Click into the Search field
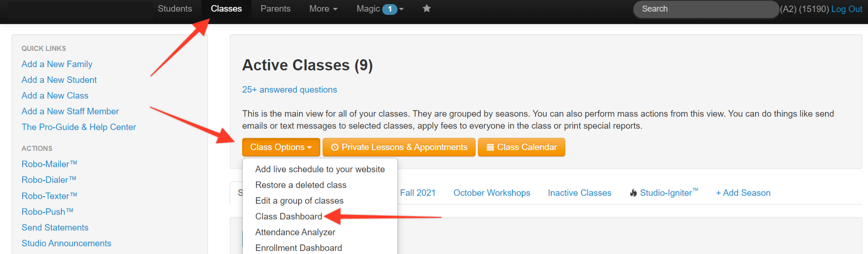The height and width of the screenshot is (254, 868). (706, 9)
